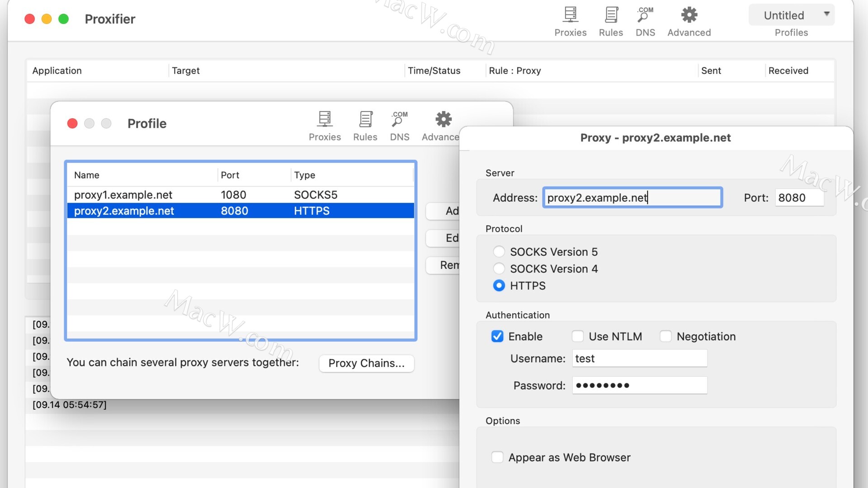
Task: Click the Username field containing test
Action: (x=639, y=358)
